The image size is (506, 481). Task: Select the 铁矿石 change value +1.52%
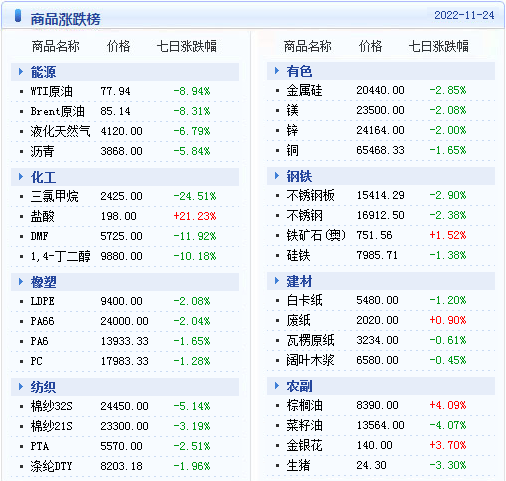(x=448, y=235)
